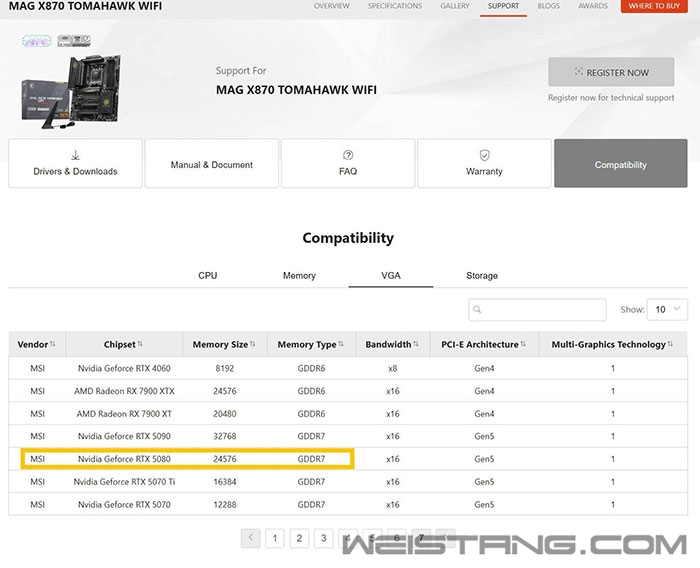Switch to the CPU compatibility tab

click(x=208, y=276)
